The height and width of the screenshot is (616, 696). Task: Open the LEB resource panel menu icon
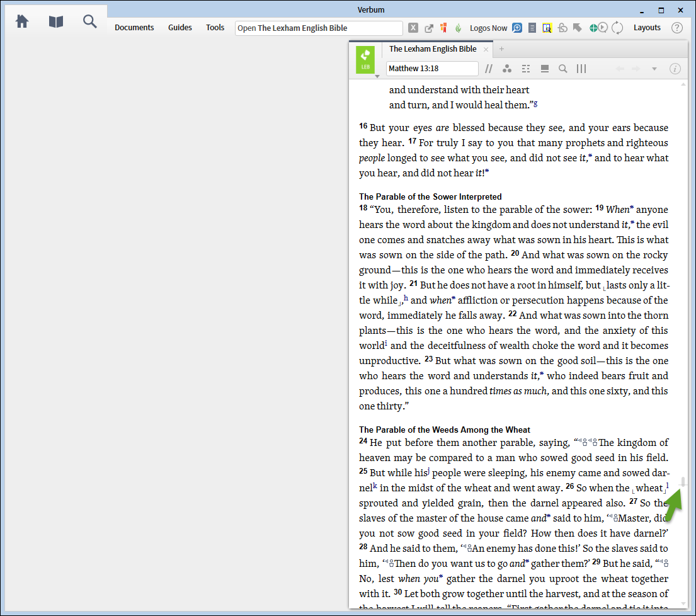(365, 60)
